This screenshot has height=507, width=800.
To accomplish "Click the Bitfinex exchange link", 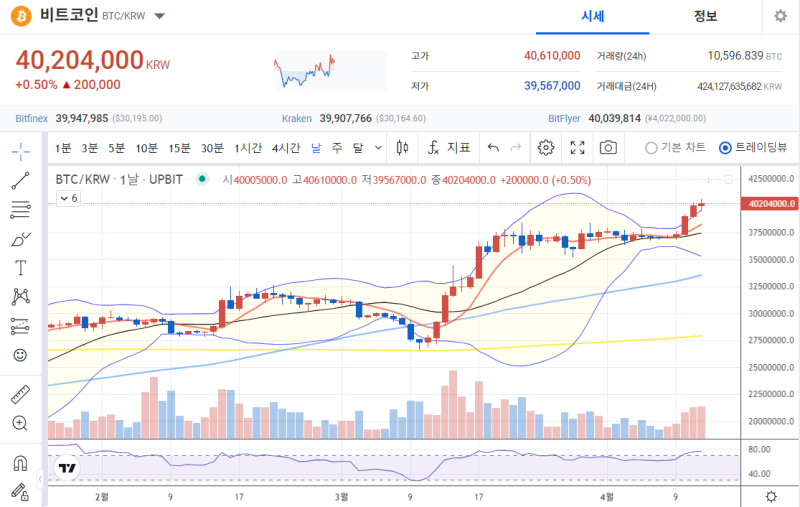I will pyautogui.click(x=32, y=118).
